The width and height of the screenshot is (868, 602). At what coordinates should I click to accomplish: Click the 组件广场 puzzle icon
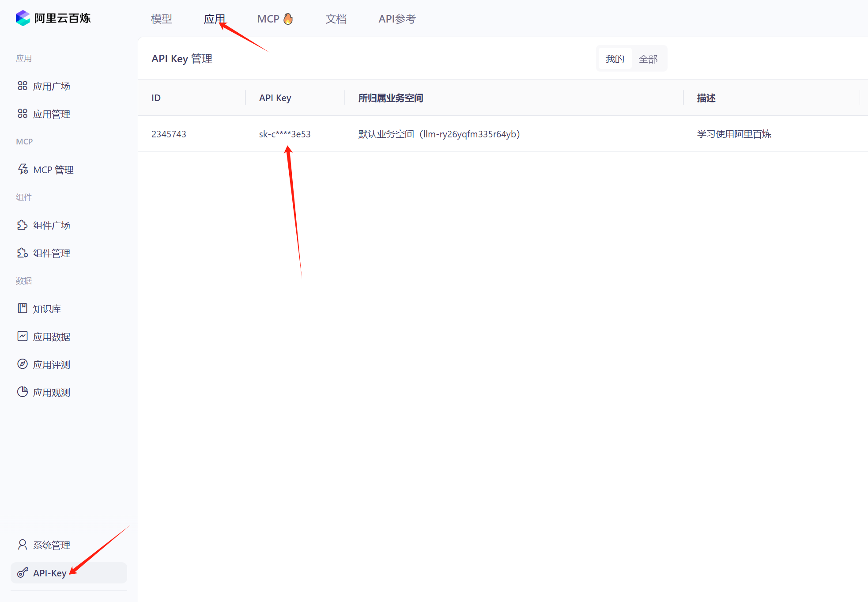tap(23, 225)
